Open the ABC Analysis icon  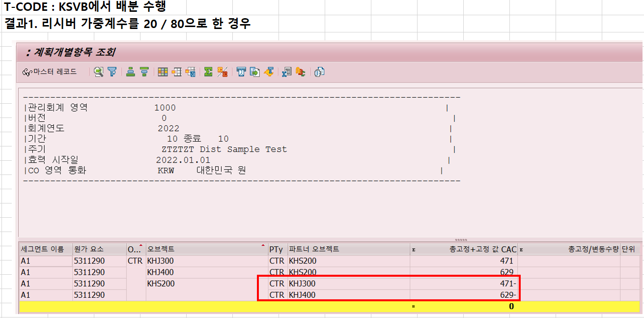coord(300,72)
